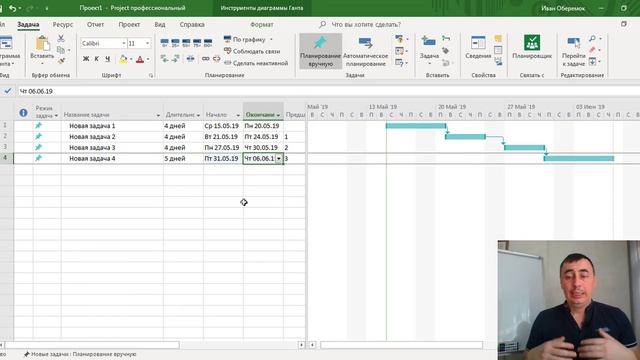Switch to the Отчет tab
640x360 pixels.
point(95,24)
